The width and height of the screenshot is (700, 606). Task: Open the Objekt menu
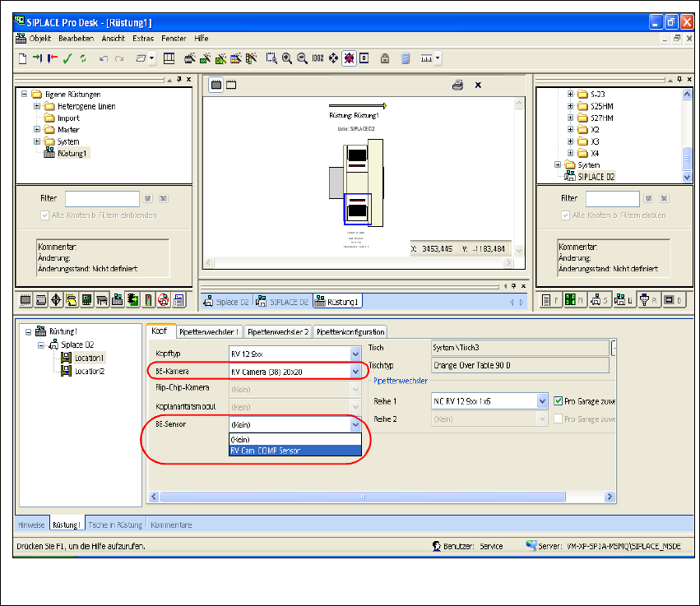tap(40, 39)
